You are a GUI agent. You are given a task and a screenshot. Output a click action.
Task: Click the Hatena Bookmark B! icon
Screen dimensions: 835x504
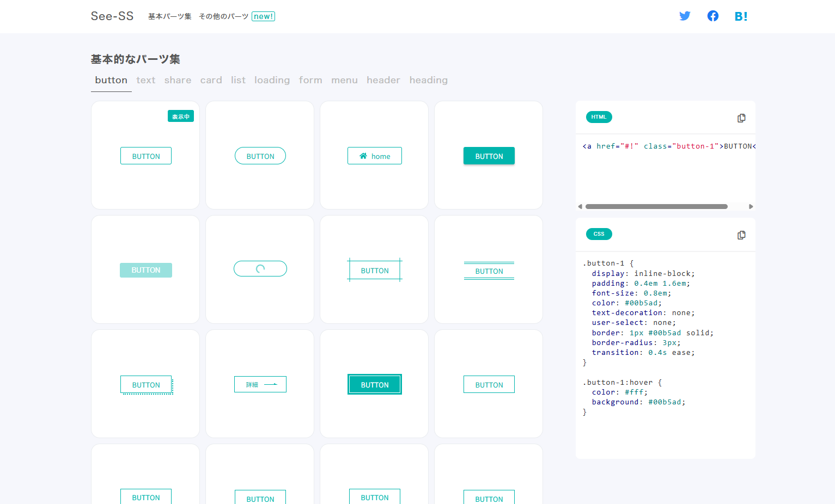coord(741,16)
